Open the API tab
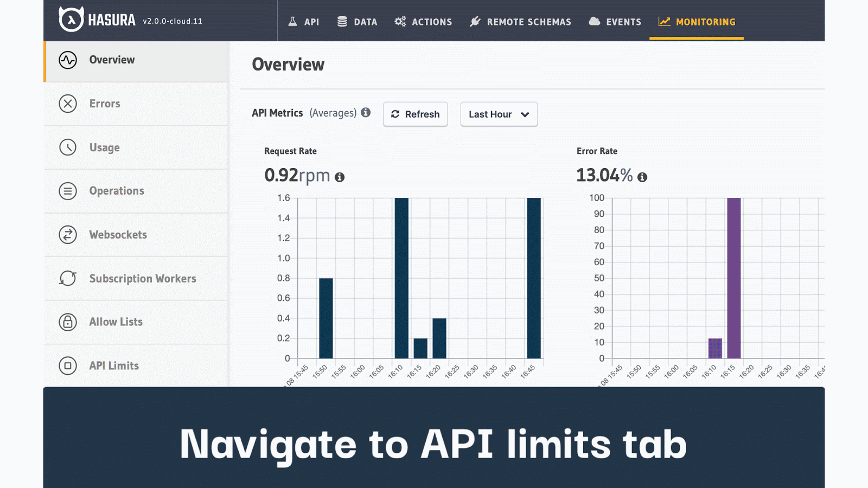The height and width of the screenshot is (488, 868). coord(303,22)
